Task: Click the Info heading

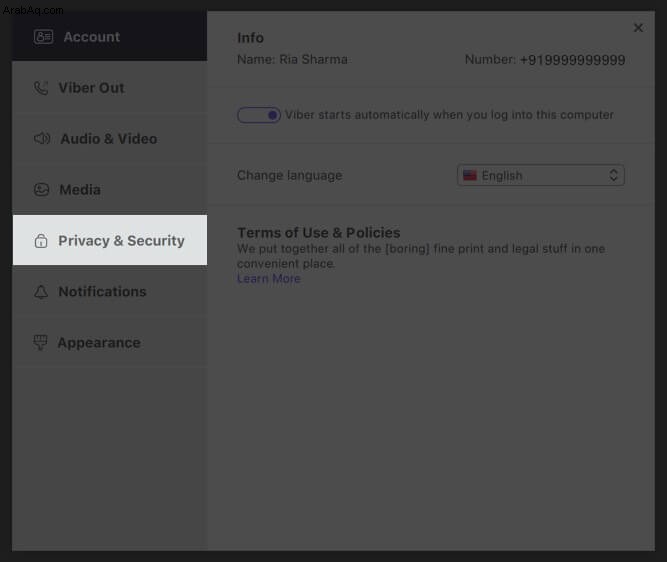Action: tap(251, 38)
